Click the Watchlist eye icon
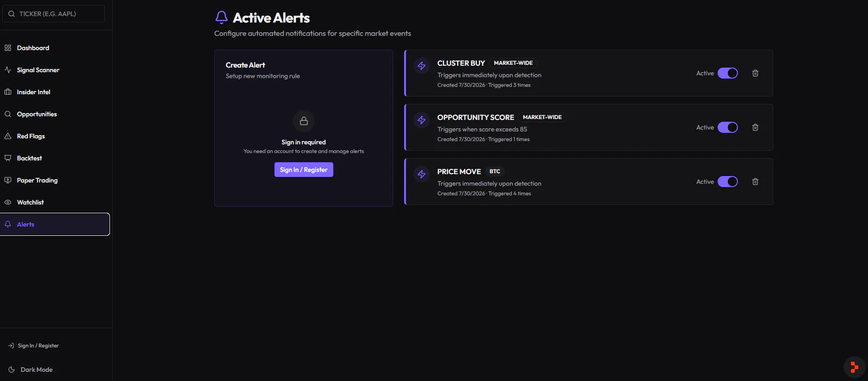This screenshot has width=868, height=381. pyautogui.click(x=8, y=202)
